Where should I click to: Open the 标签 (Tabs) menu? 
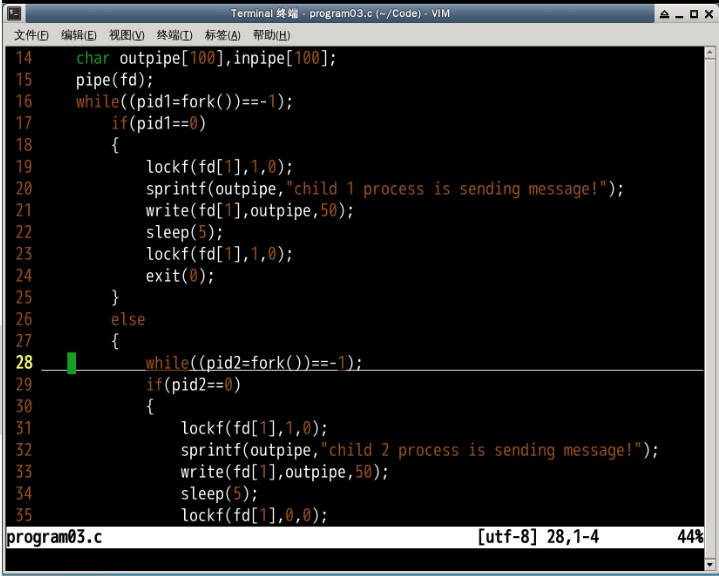222,35
